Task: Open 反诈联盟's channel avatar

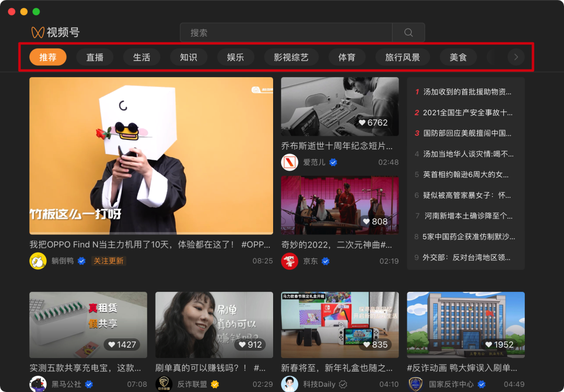Action: point(164,383)
